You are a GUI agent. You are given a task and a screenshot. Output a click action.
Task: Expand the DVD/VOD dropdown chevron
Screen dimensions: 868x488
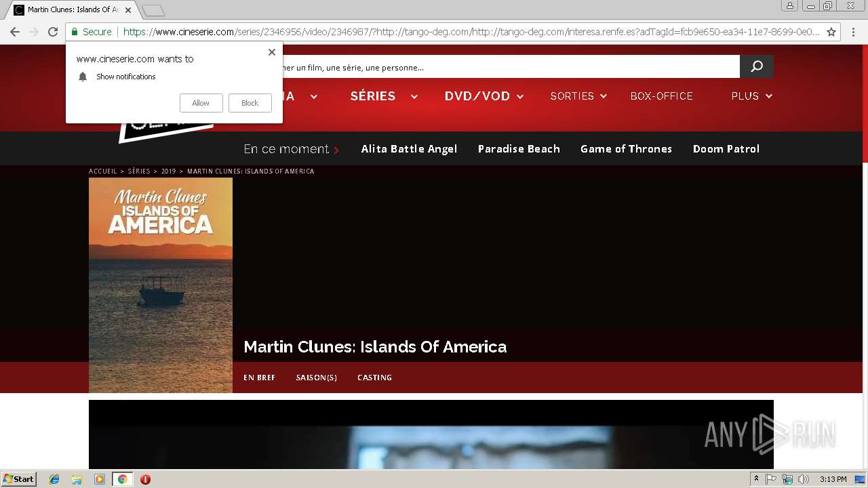point(520,96)
